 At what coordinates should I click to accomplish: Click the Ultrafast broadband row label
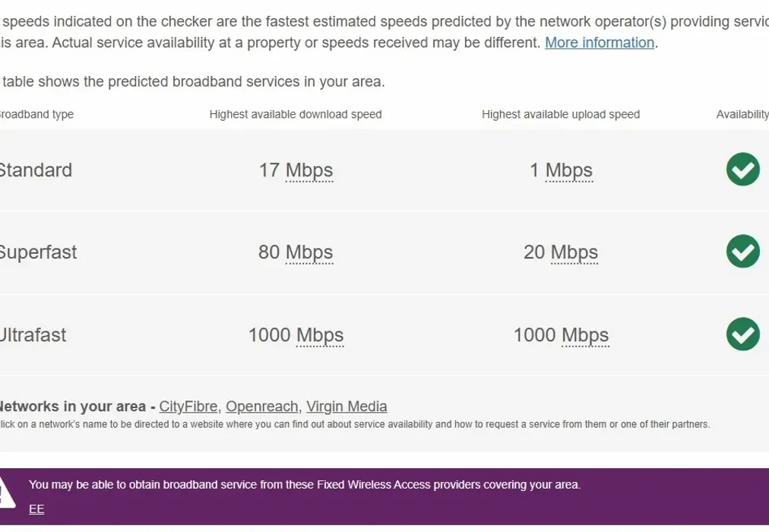(x=33, y=334)
